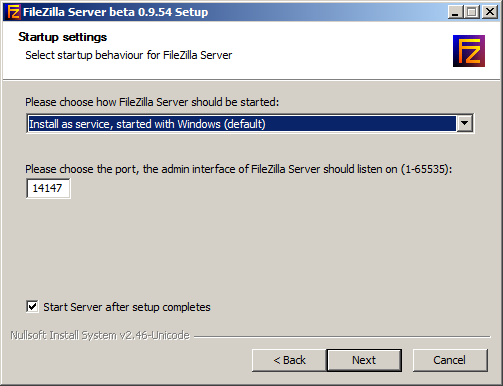The image size is (503, 386).
Task: Click the 'Please choose how FileZilla Server' label
Action: (x=152, y=102)
